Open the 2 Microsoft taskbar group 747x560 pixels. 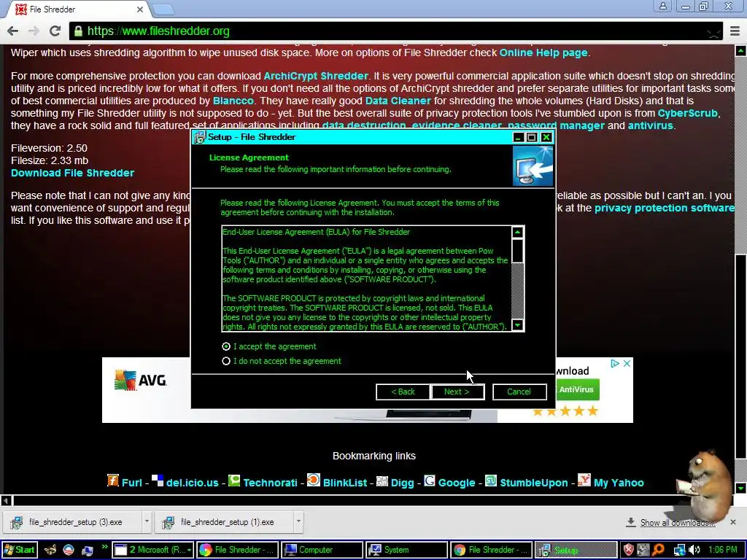(x=153, y=550)
